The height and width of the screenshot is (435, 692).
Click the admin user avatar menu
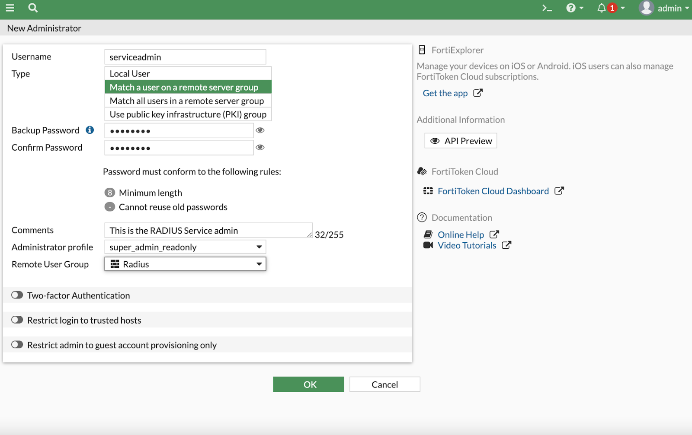(x=662, y=8)
